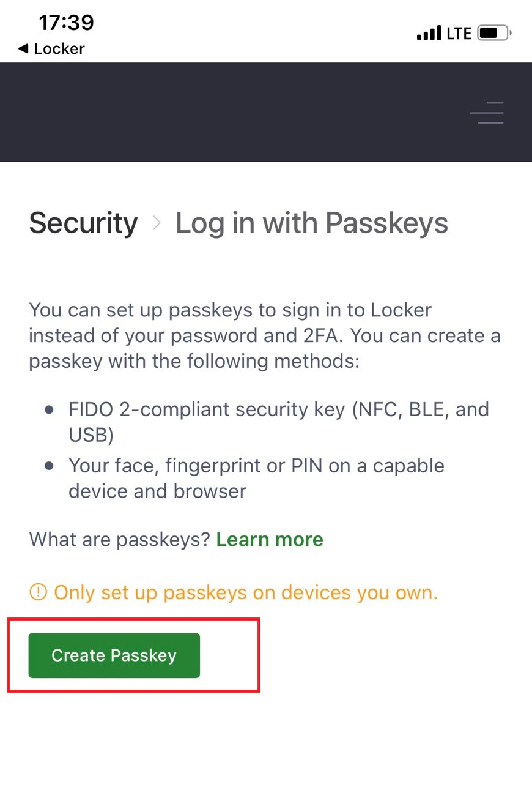Tap the 17:39 time display
Image resolution: width=532 pixels, height=787 pixels.
click(66, 23)
